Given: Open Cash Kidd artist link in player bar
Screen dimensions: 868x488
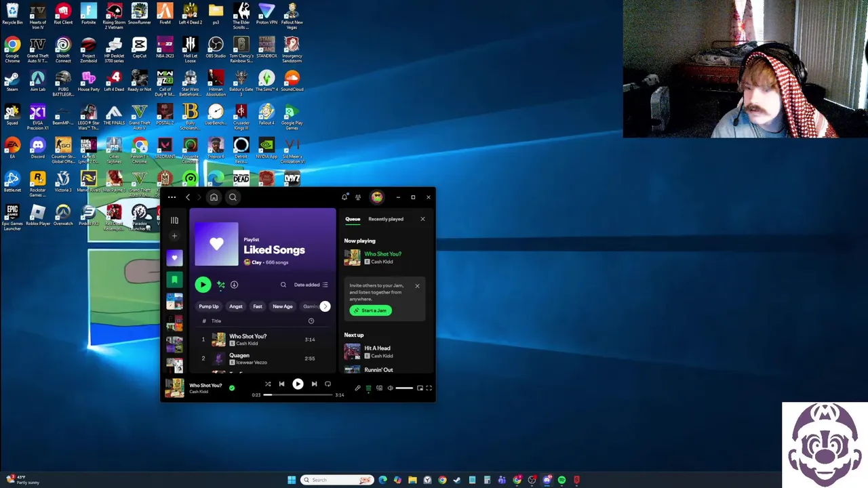Looking at the screenshot, I should pos(199,392).
